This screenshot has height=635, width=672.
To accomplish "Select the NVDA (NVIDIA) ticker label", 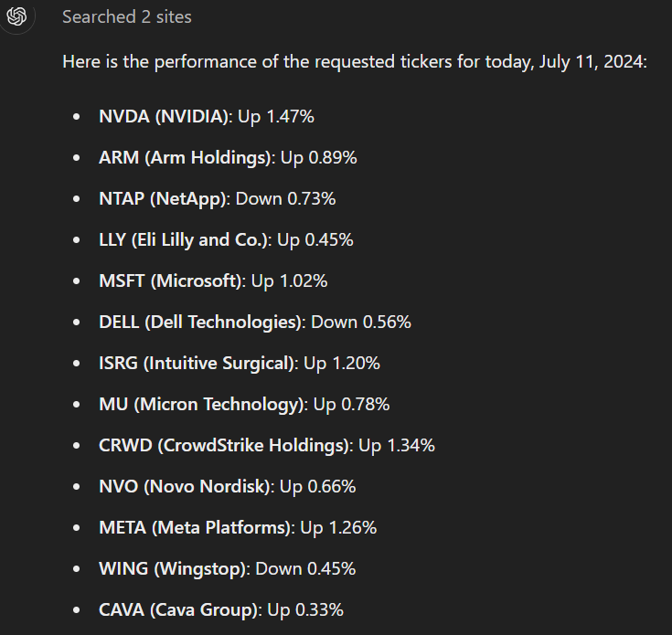I will (165, 116).
